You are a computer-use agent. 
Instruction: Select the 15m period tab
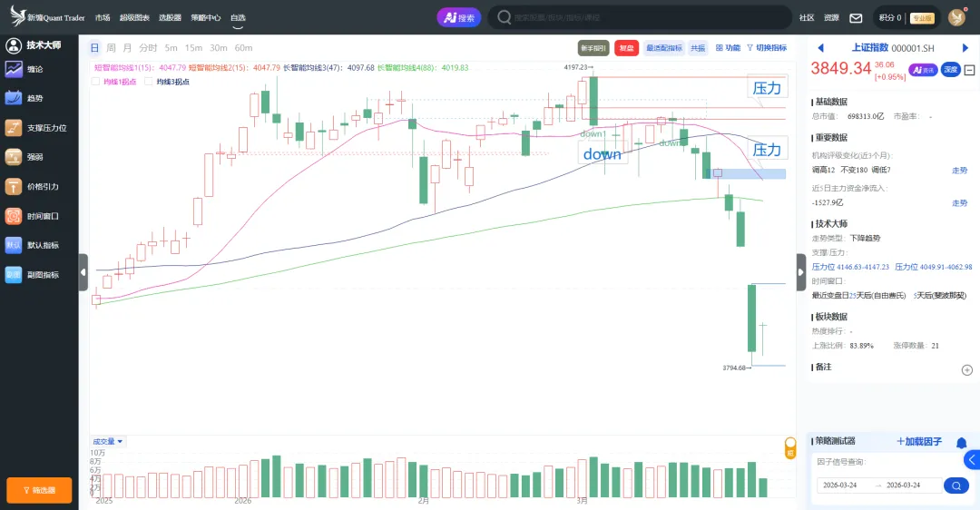click(x=193, y=47)
